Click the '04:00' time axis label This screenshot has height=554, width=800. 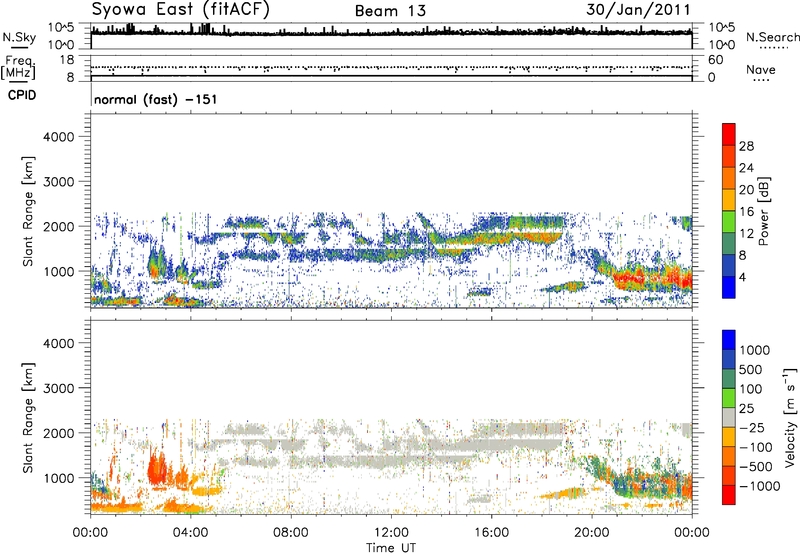coord(191,533)
